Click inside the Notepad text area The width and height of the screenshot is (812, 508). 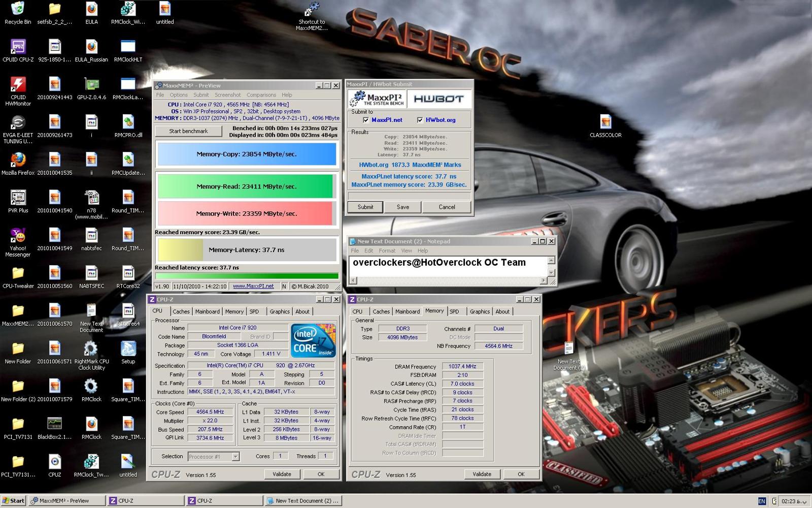coord(449,266)
